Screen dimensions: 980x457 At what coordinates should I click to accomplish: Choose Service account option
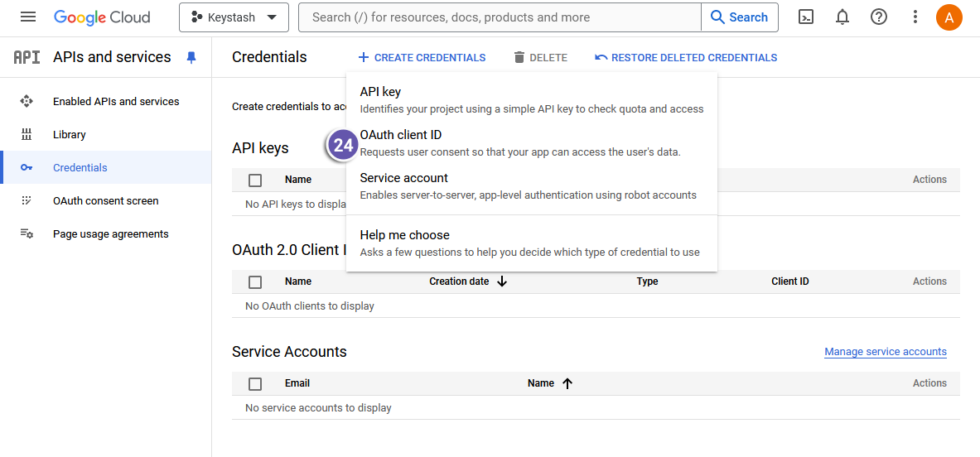pyautogui.click(x=531, y=186)
